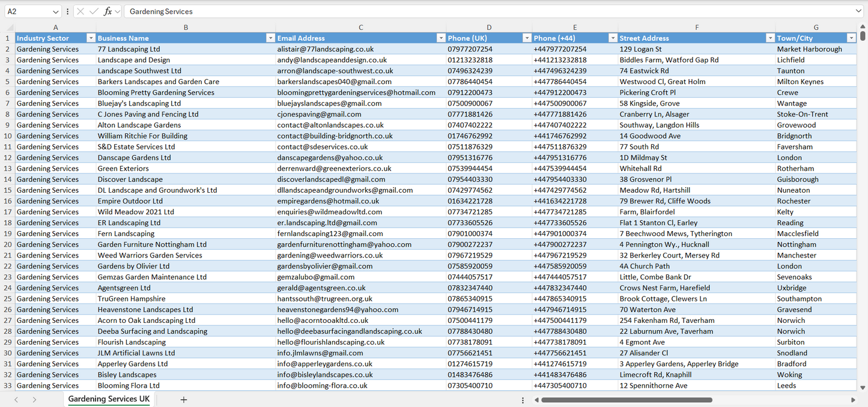Select cell andy@landscapeanddesign.co.uk

pos(361,60)
